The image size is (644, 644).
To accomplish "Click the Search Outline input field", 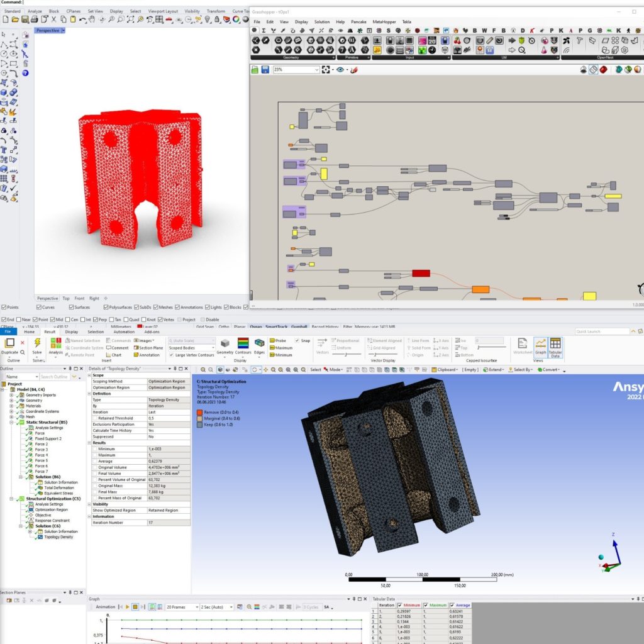I will 54,377.
